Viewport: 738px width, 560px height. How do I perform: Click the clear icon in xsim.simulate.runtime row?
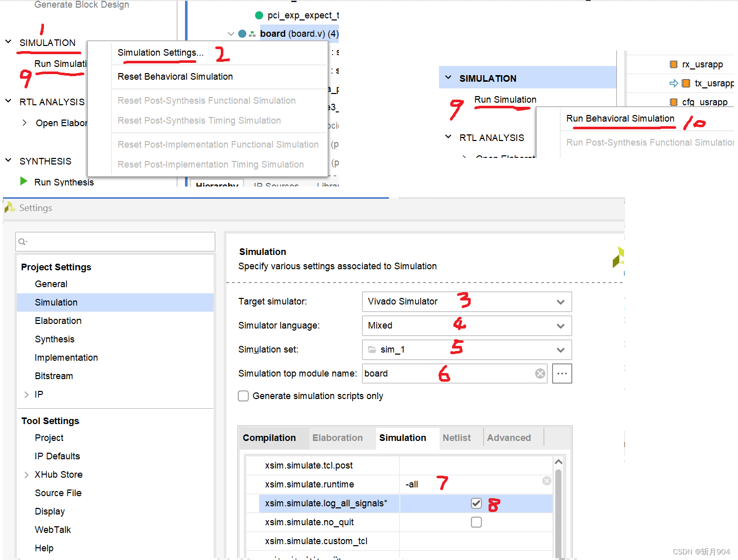point(547,481)
